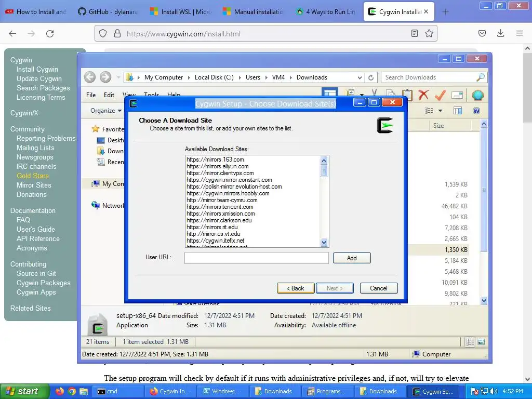Click the shield tracking protection icon
Screen dimensions: 532x399
click(x=103, y=33)
